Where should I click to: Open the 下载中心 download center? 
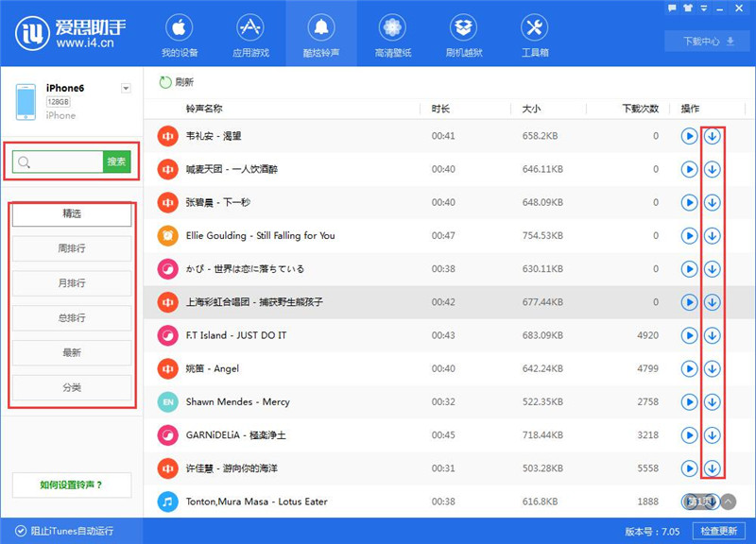coord(709,42)
